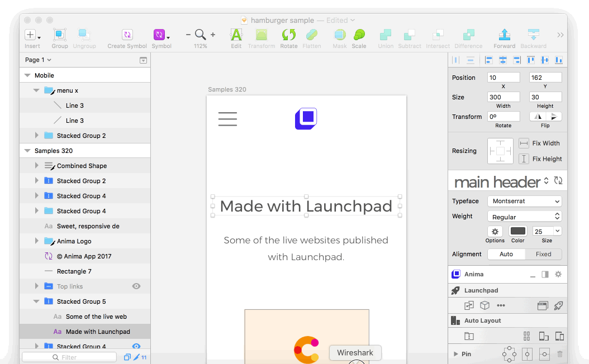The width and height of the screenshot is (589, 364).
Task: Open the Anima panel settings gear
Action: pos(558,274)
